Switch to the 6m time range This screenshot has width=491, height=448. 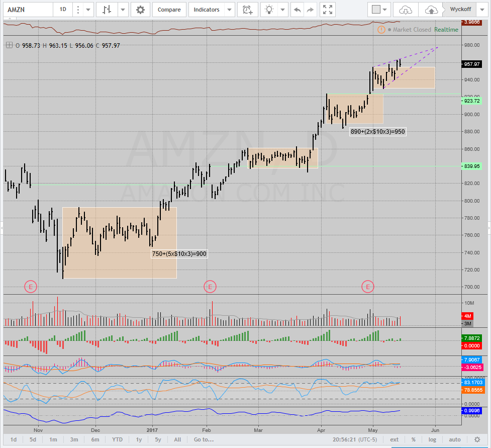click(95, 439)
